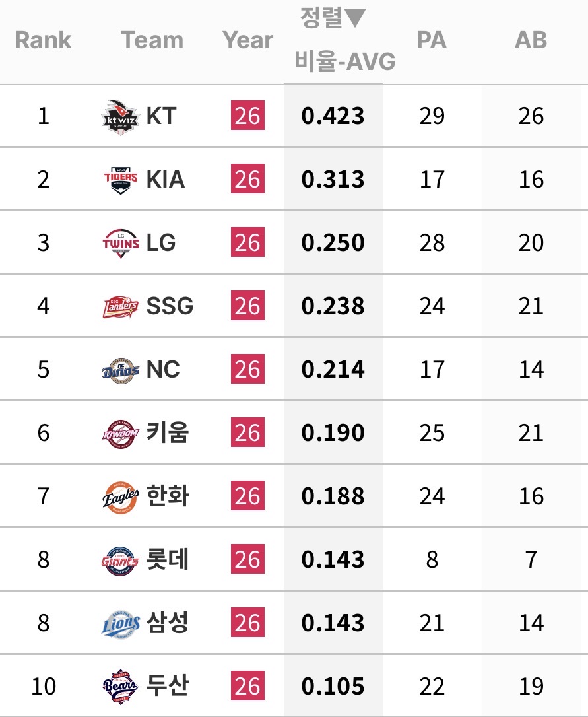Click the Lotte Giants team logo

pyautogui.click(x=120, y=561)
